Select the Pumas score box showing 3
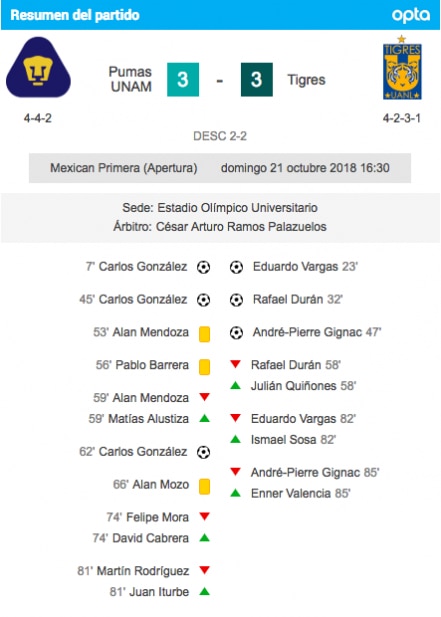 (x=183, y=79)
